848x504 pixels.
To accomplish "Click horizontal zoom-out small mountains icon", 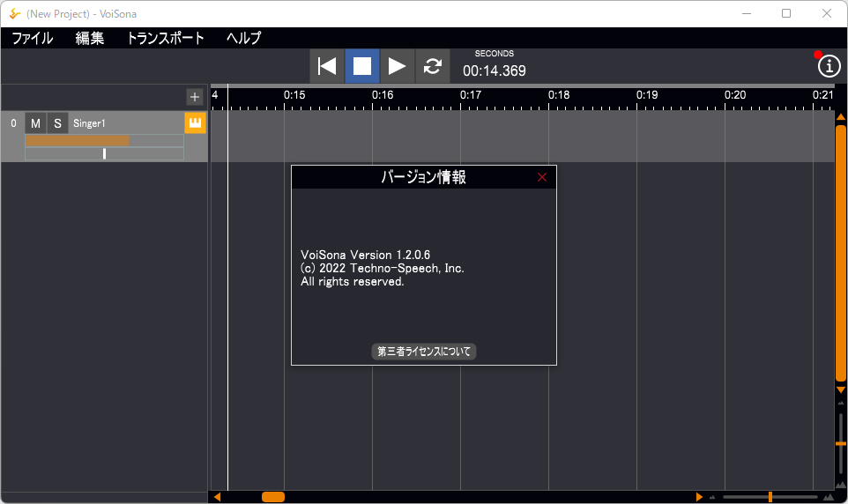I will point(711,497).
